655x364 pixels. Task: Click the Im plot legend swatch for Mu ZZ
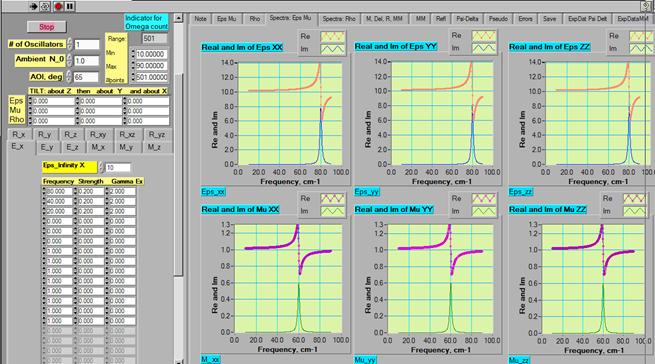(x=635, y=211)
